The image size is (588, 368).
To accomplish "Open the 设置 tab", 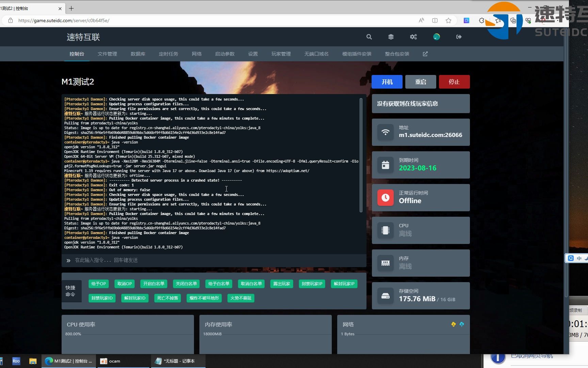I will click(253, 54).
